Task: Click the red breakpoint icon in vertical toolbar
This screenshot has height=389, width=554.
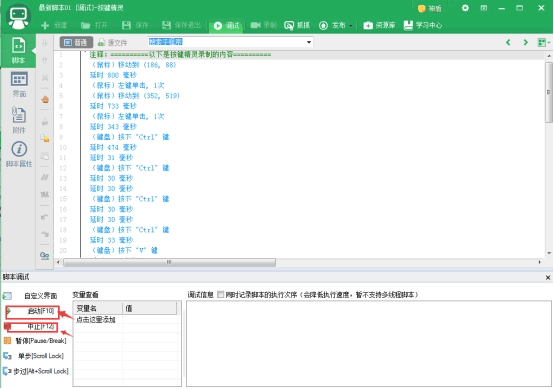Action: tap(45, 99)
